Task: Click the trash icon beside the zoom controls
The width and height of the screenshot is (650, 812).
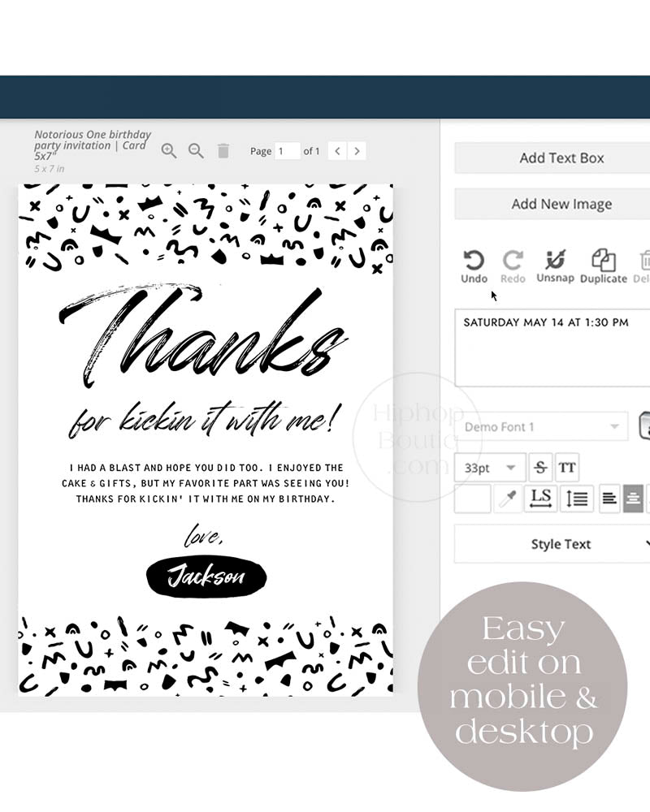Action: click(x=223, y=150)
